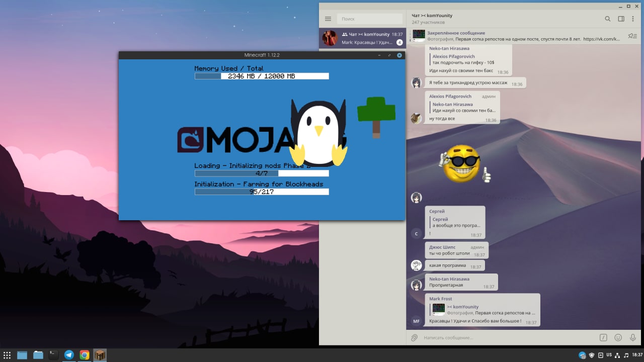This screenshot has width=644, height=362.
Task: Click tray icon left of US indicator
Action: (x=600, y=355)
